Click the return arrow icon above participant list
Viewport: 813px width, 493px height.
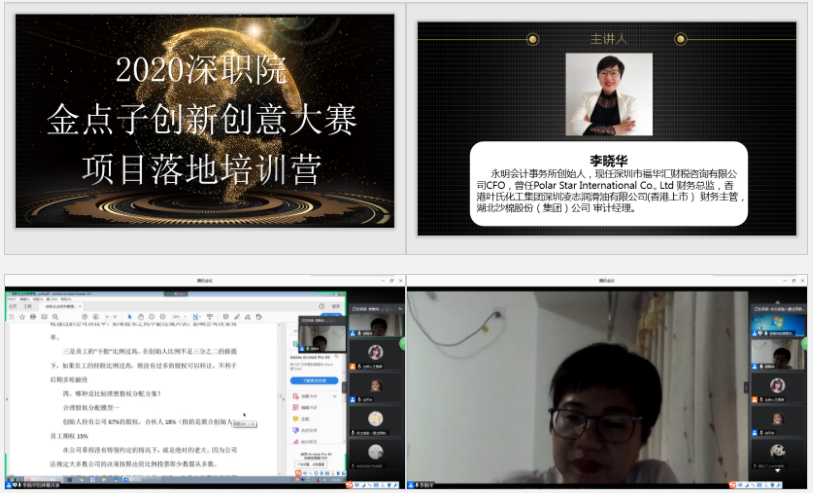point(400,309)
